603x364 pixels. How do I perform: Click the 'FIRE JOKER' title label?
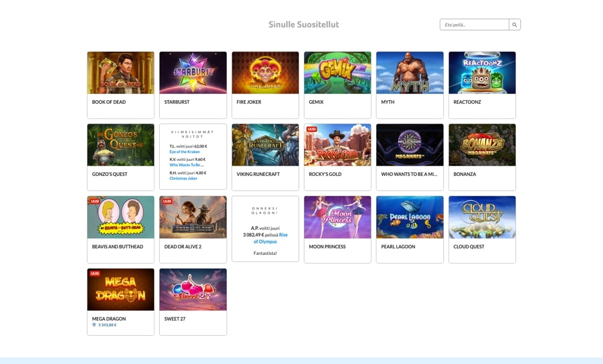[x=249, y=102]
